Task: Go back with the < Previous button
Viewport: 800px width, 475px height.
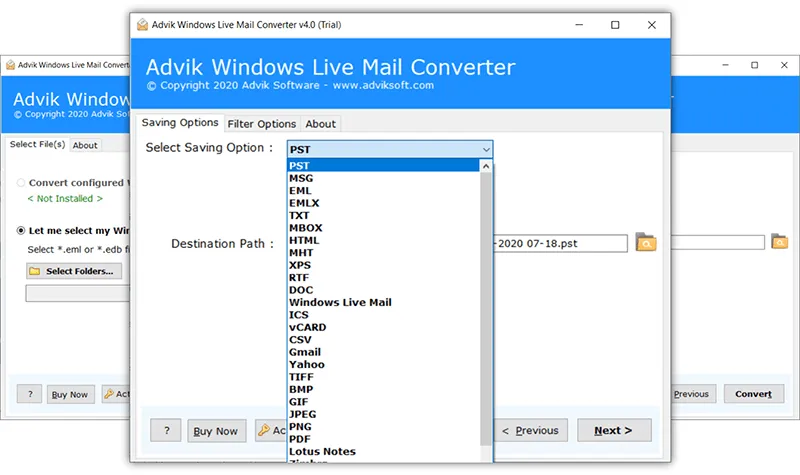Action: [x=531, y=430]
